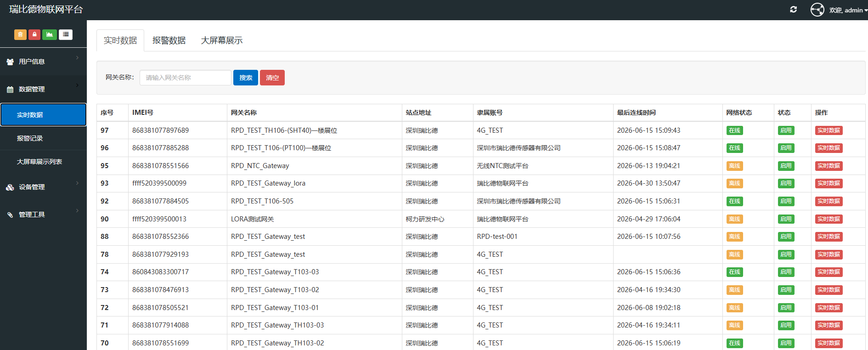The height and width of the screenshot is (350, 868).
Task: Click the admin avatar icon
Action: (x=817, y=10)
